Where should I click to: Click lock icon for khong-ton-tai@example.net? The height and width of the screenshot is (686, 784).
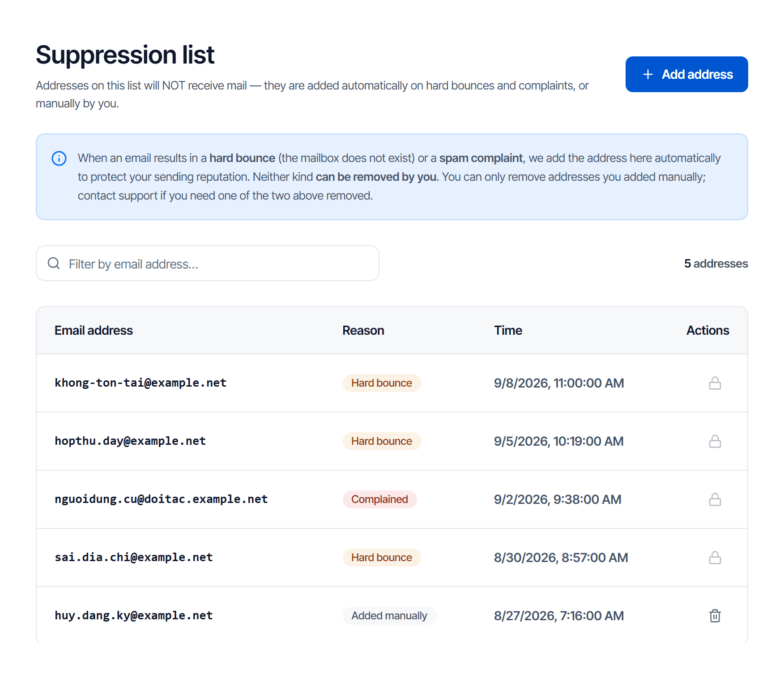point(715,383)
